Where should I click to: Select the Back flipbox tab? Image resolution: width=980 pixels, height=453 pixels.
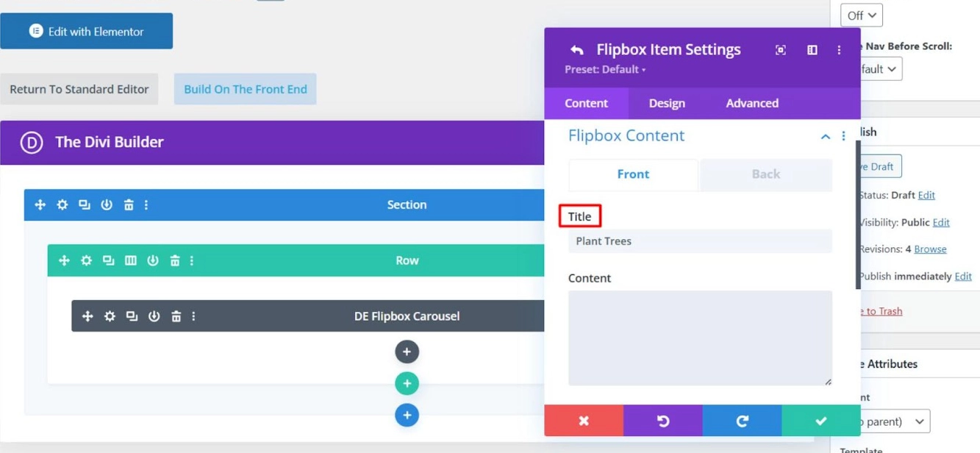(766, 174)
